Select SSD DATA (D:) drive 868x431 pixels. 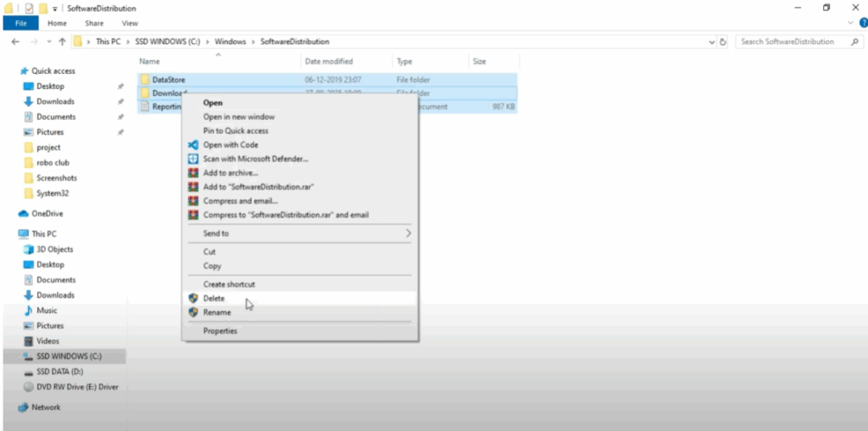click(x=60, y=372)
